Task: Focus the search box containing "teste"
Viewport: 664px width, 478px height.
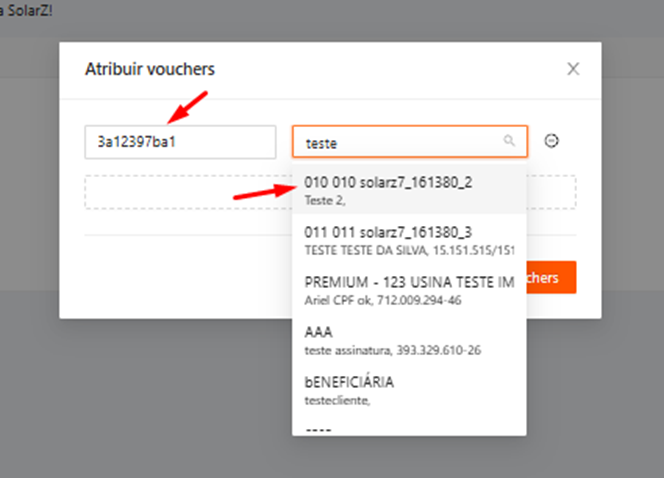Action: pos(400,142)
